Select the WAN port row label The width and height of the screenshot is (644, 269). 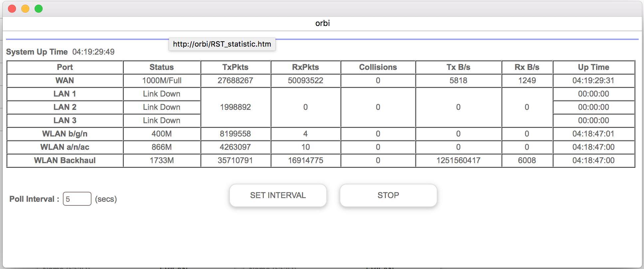coord(65,81)
